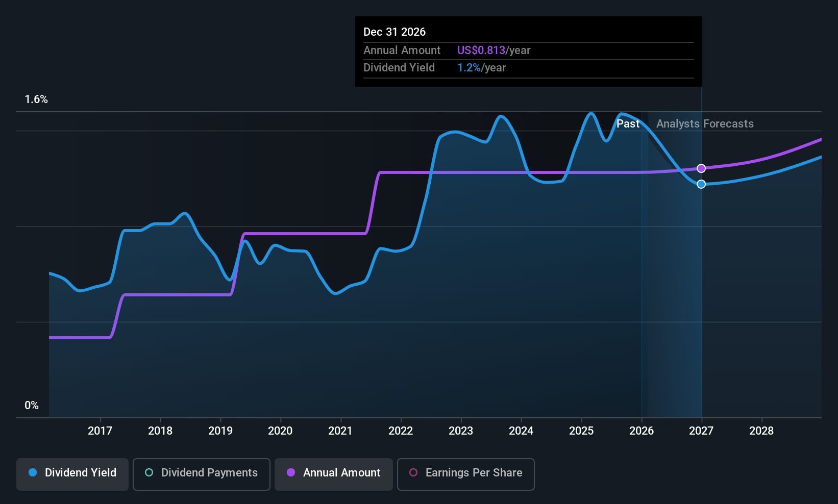
Task: Click the purple forecast marker on the chart
Action: pos(701,168)
